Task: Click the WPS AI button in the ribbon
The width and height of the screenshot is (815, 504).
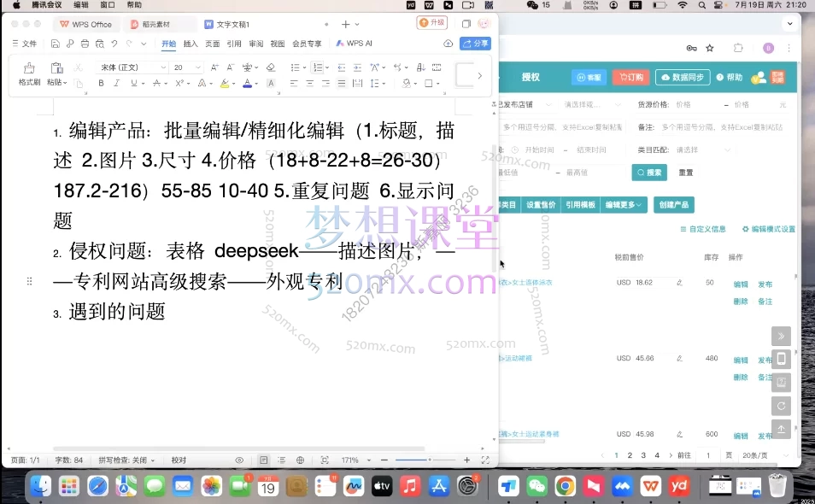Action: coord(355,43)
